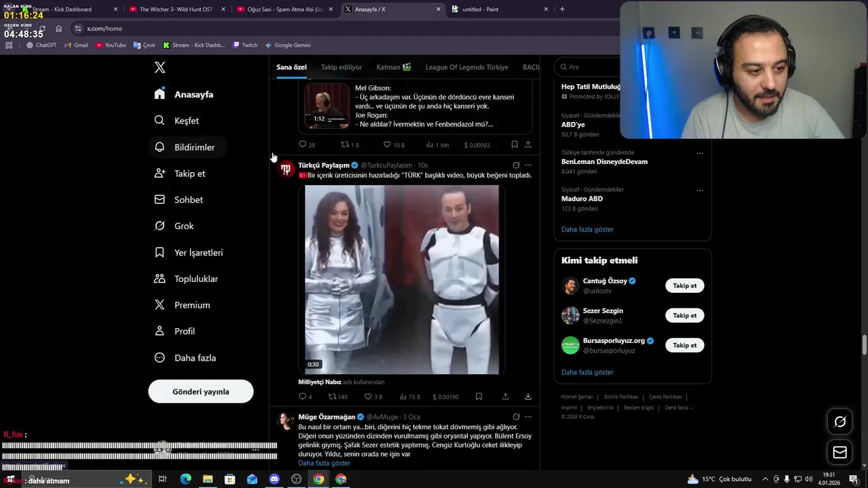Like Türkçü Paylaşım post (3 B)

374,396
